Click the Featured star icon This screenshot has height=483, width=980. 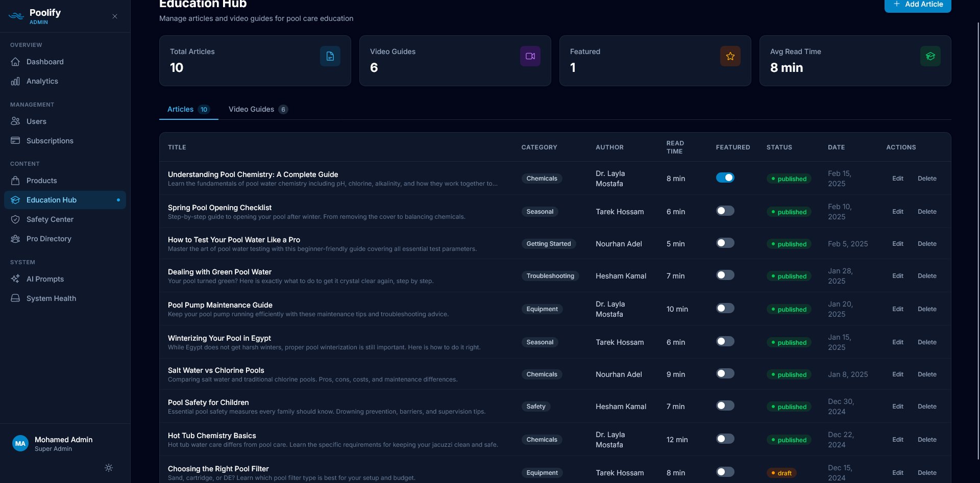point(730,56)
